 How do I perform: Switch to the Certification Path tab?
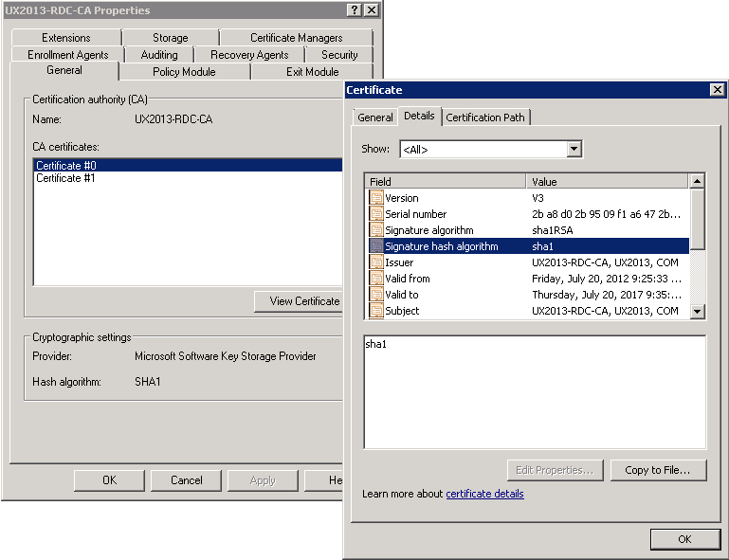(485, 117)
